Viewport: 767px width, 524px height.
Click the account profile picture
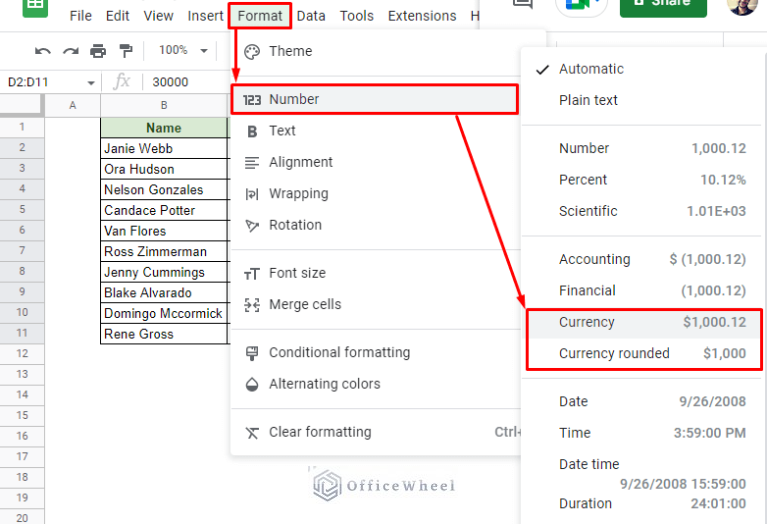coord(742,6)
